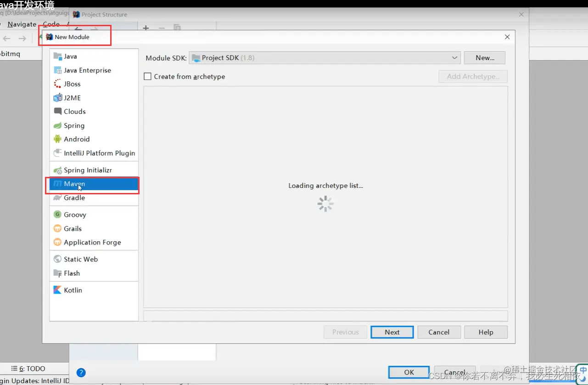Pick the Flash folder icon

(x=57, y=273)
